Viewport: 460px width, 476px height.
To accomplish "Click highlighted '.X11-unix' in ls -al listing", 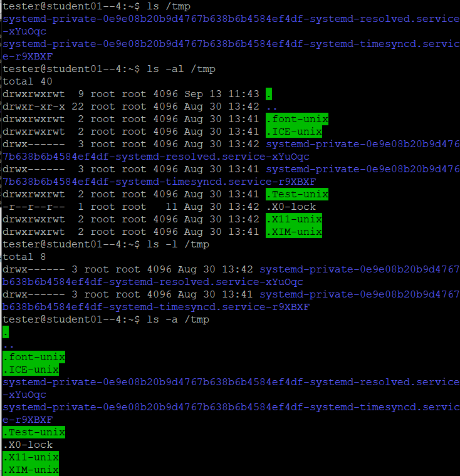I will 294,219.
